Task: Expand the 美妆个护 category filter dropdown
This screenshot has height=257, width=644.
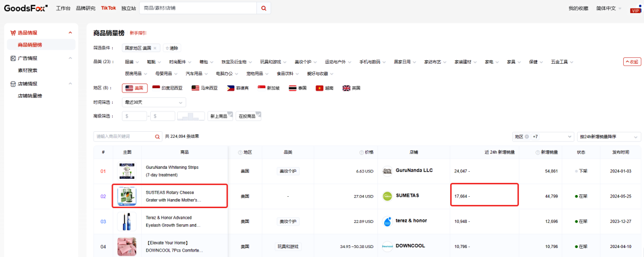Action: (305, 62)
